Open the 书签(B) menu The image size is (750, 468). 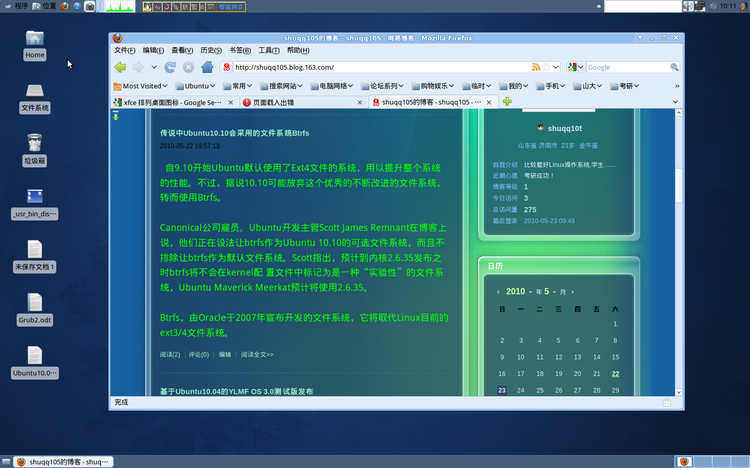240,50
